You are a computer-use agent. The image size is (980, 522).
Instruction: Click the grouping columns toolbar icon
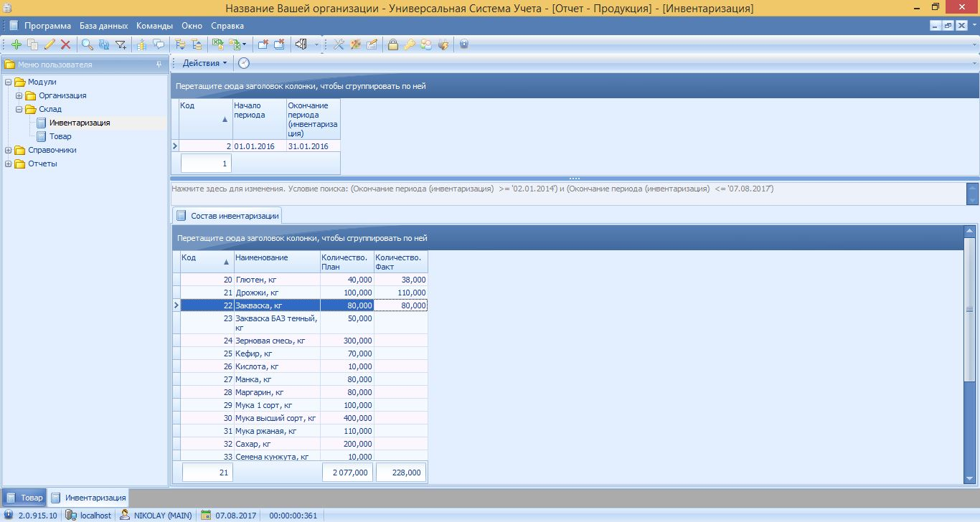tap(142, 44)
